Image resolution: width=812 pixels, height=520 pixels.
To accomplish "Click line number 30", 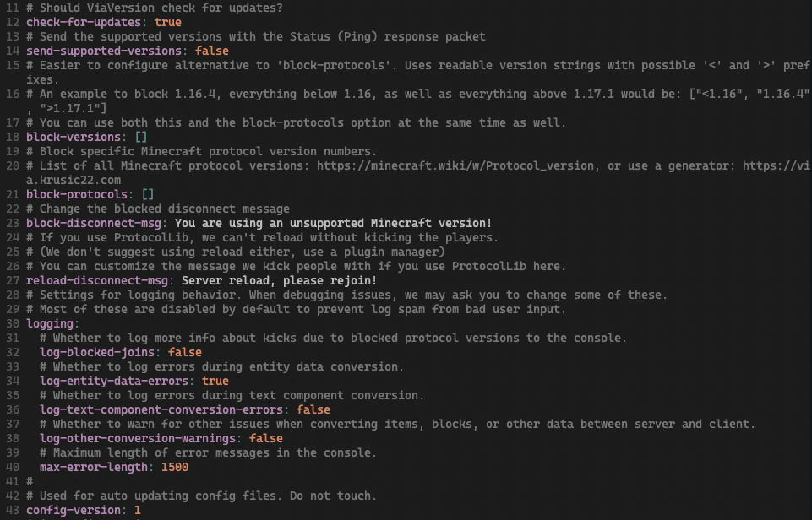I will click(x=12, y=323).
